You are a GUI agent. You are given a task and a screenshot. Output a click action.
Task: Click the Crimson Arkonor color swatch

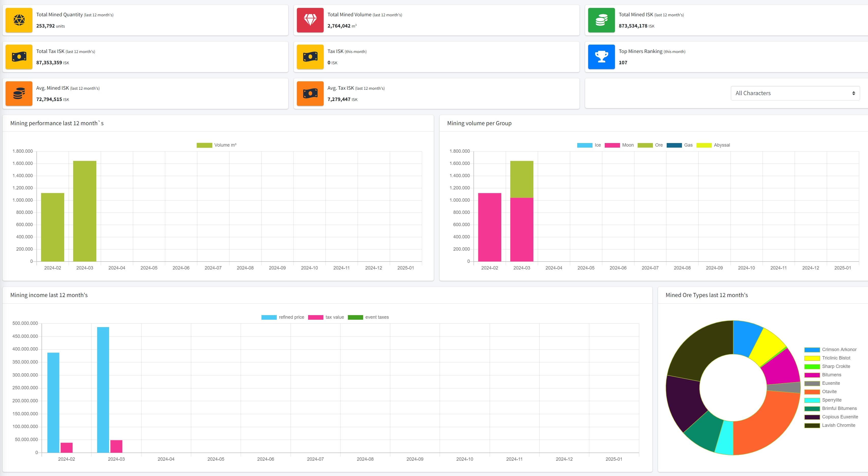(812, 350)
